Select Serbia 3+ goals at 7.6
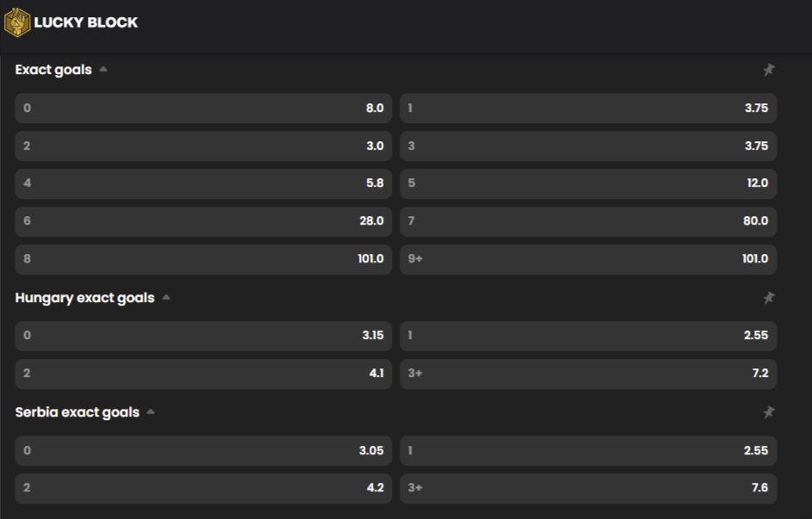812x519 pixels. (x=588, y=488)
